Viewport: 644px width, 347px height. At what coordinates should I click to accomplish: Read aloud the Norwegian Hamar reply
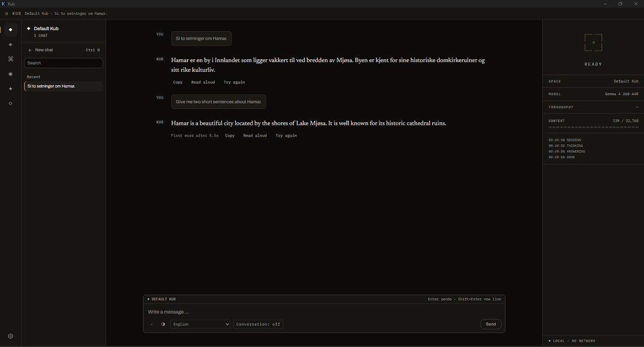tap(203, 82)
